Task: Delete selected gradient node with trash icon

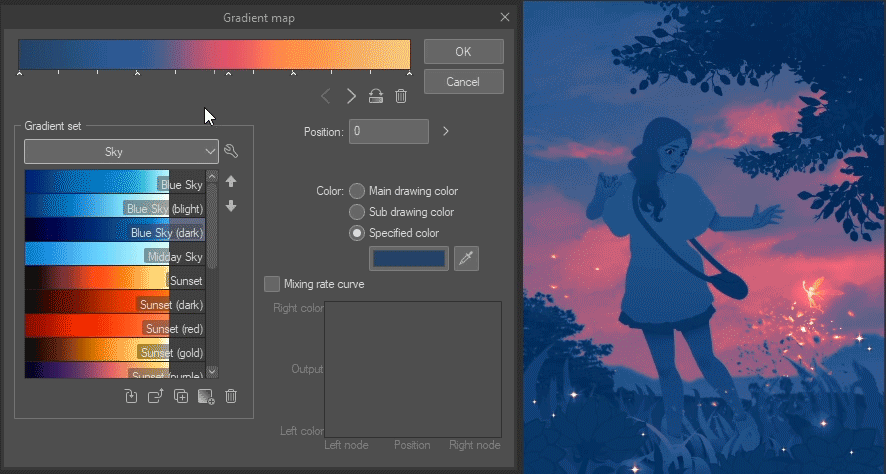Action: 401,96
